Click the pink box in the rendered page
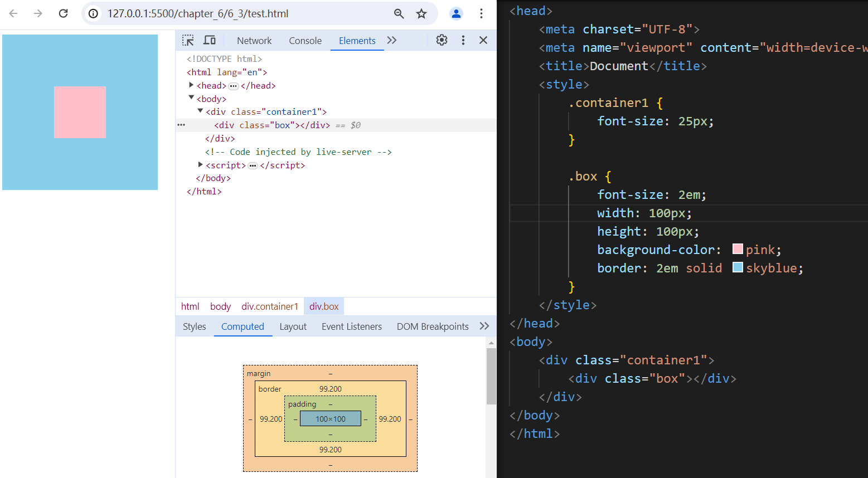Image resolution: width=868 pixels, height=478 pixels. tap(80, 112)
